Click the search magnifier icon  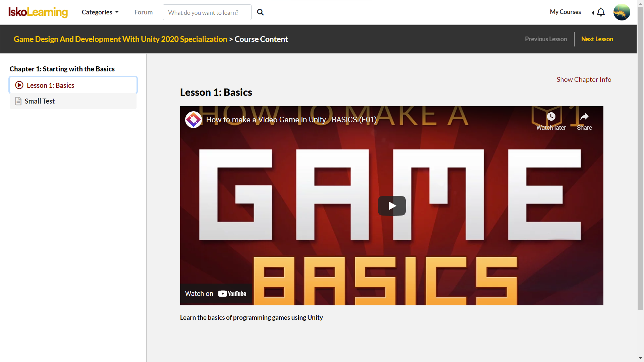pyautogui.click(x=260, y=12)
